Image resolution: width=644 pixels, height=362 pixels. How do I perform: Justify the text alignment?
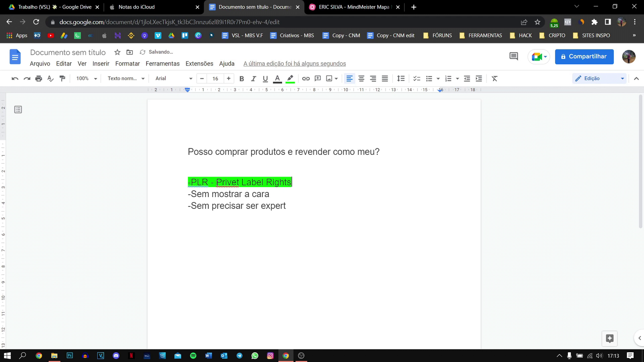coord(385,78)
